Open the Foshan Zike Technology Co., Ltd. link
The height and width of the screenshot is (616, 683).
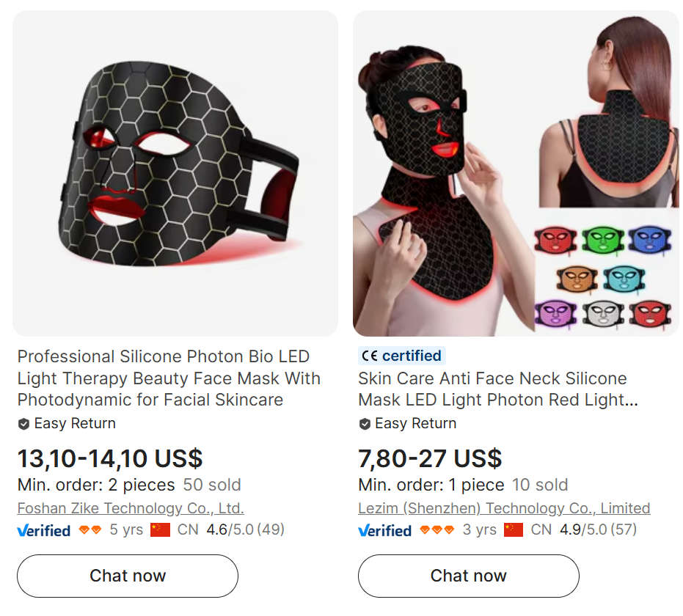point(131,508)
